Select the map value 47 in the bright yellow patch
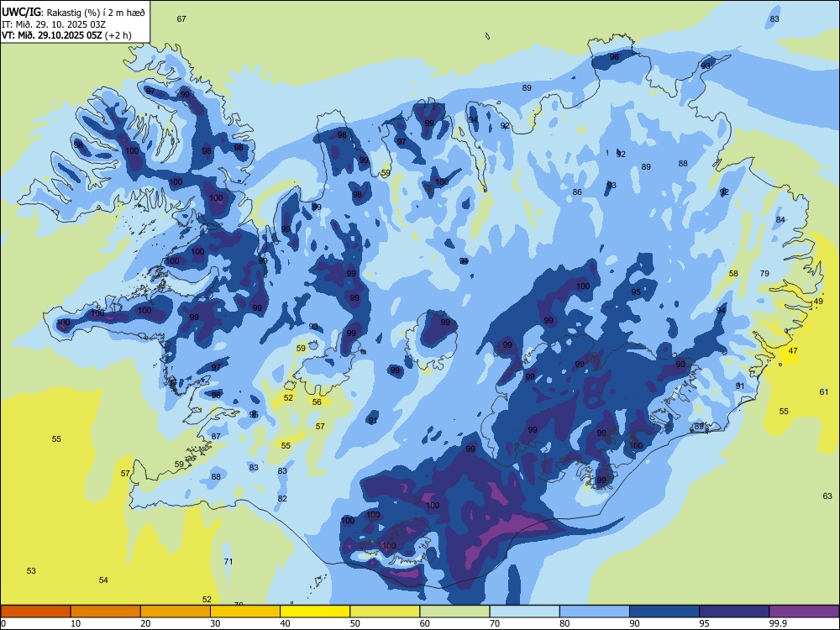The width and height of the screenshot is (840, 630). (793, 351)
